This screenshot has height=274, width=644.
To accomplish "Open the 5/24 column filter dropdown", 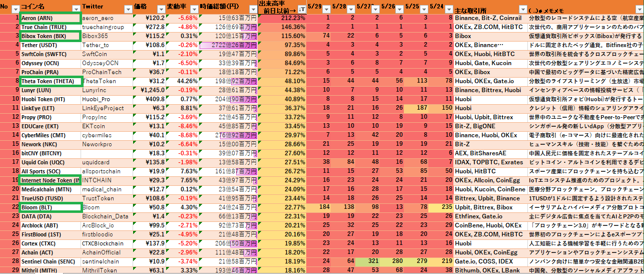I will tap(449, 9).
